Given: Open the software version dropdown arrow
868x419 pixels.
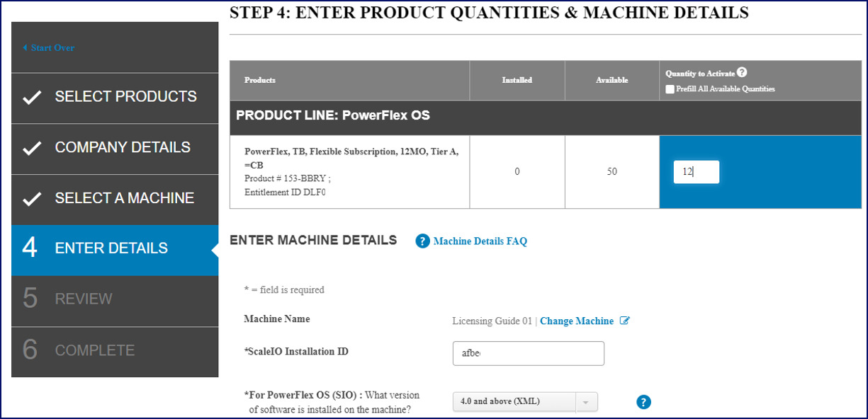Looking at the screenshot, I should 587,402.
